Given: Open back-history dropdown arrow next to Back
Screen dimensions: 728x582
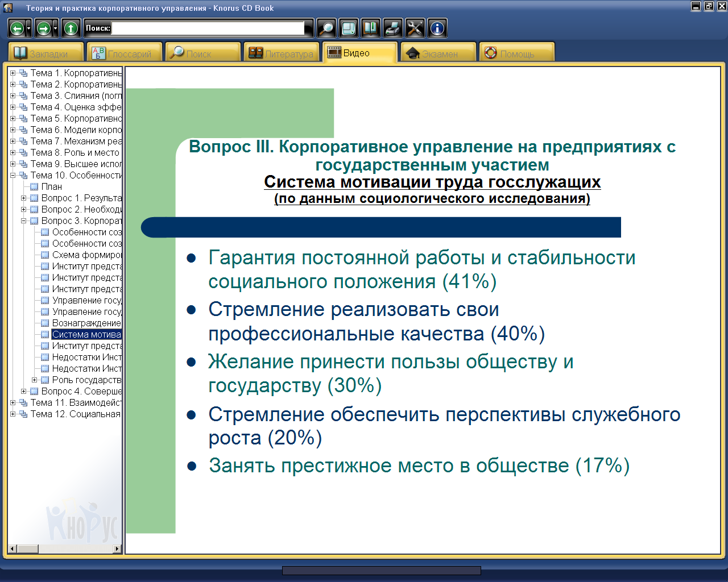Looking at the screenshot, I should (x=28, y=28).
